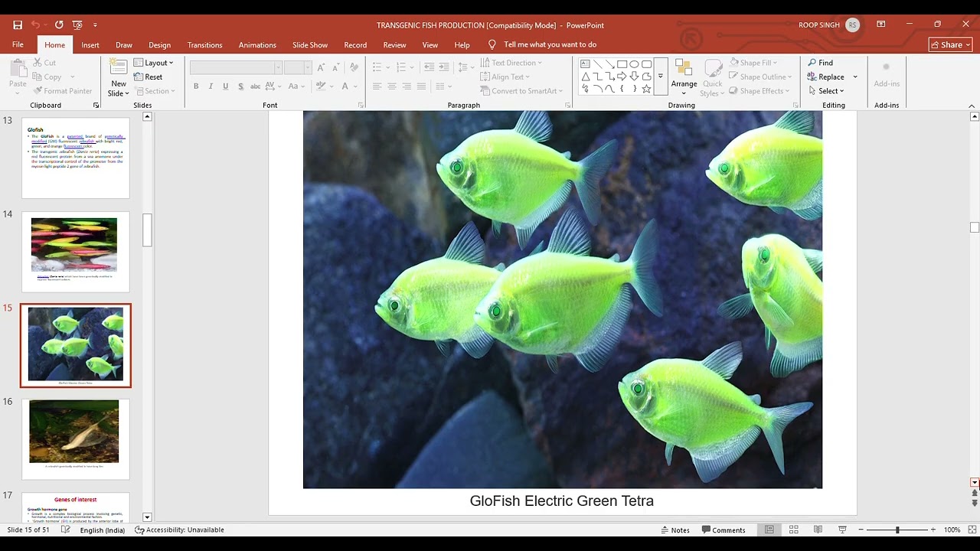The image size is (980, 551).
Task: Open Find in the Editing group
Action: click(x=820, y=63)
